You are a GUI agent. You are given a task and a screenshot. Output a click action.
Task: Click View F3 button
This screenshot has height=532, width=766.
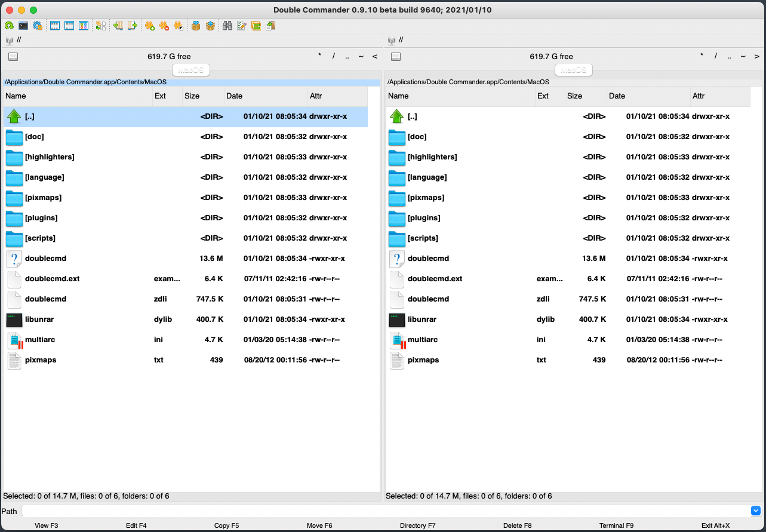(x=47, y=525)
